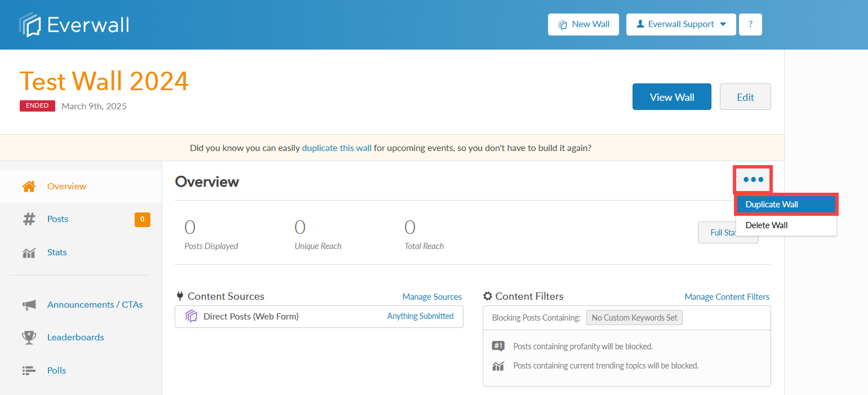The image size is (868, 395).
Task: Choose Duplicate Wall from the menu
Action: [786, 205]
